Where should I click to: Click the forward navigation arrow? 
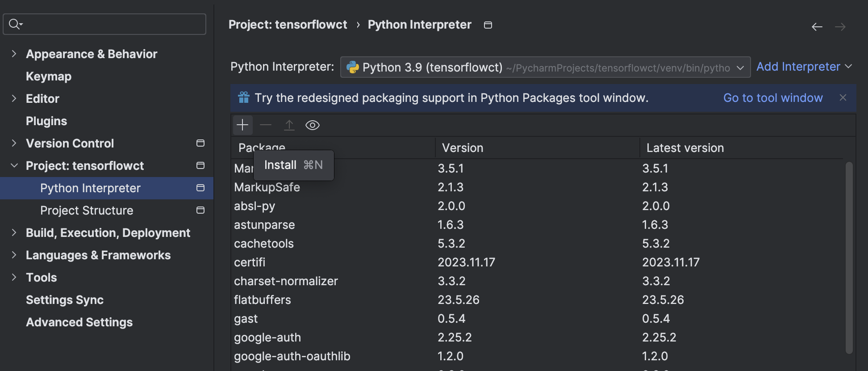point(840,27)
